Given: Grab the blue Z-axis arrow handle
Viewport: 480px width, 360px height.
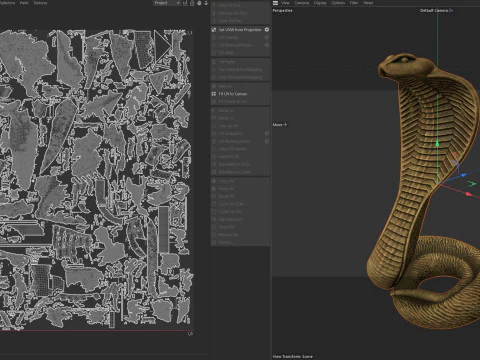Looking at the screenshot, I should pyautogui.click(x=463, y=175).
